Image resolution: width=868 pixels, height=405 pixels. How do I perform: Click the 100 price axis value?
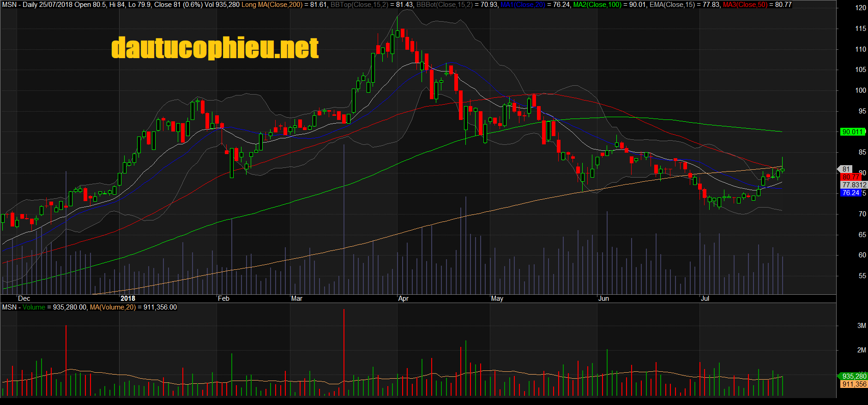(x=861, y=90)
